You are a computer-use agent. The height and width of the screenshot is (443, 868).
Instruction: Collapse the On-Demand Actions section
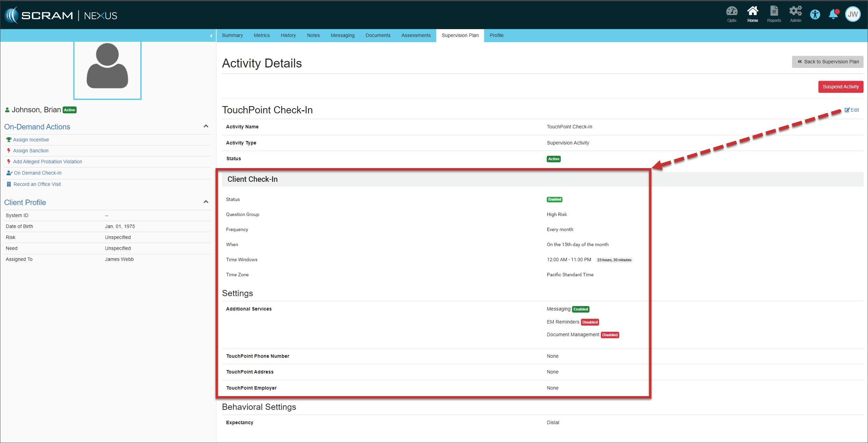tap(206, 126)
